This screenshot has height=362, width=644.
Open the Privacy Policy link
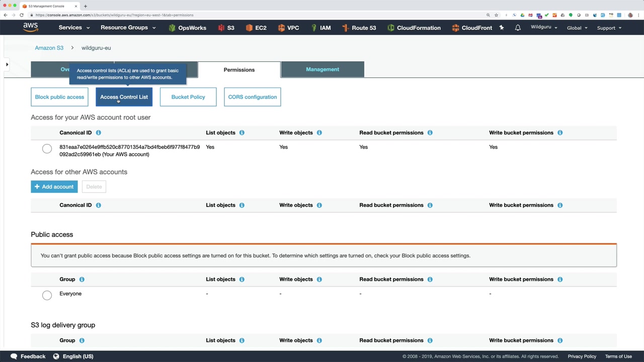(x=582, y=356)
